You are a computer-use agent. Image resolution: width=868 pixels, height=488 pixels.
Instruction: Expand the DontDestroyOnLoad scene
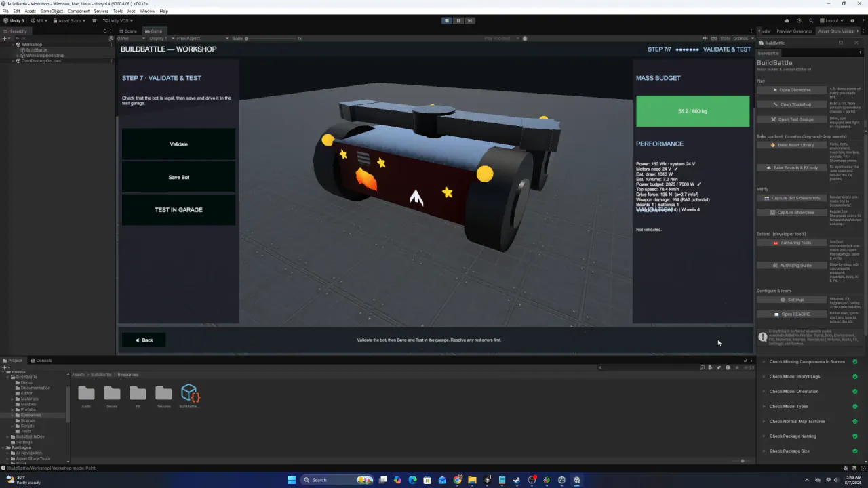tap(13, 61)
